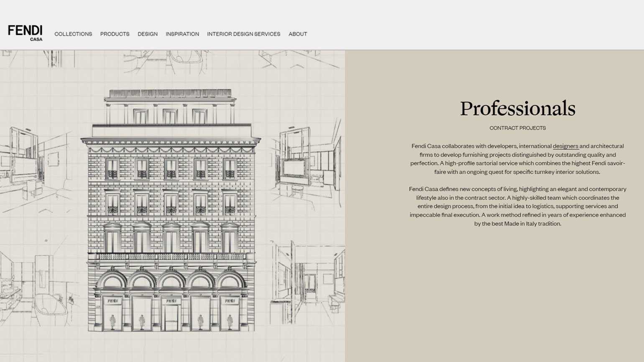Go to the Inspiration section
Screen dimensions: 644x362
[182, 34]
